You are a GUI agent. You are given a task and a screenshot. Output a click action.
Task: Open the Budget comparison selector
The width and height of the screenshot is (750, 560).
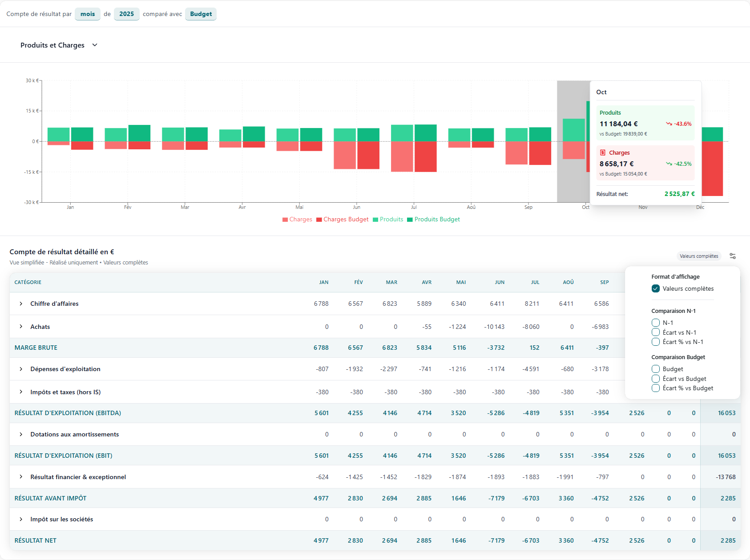(201, 14)
